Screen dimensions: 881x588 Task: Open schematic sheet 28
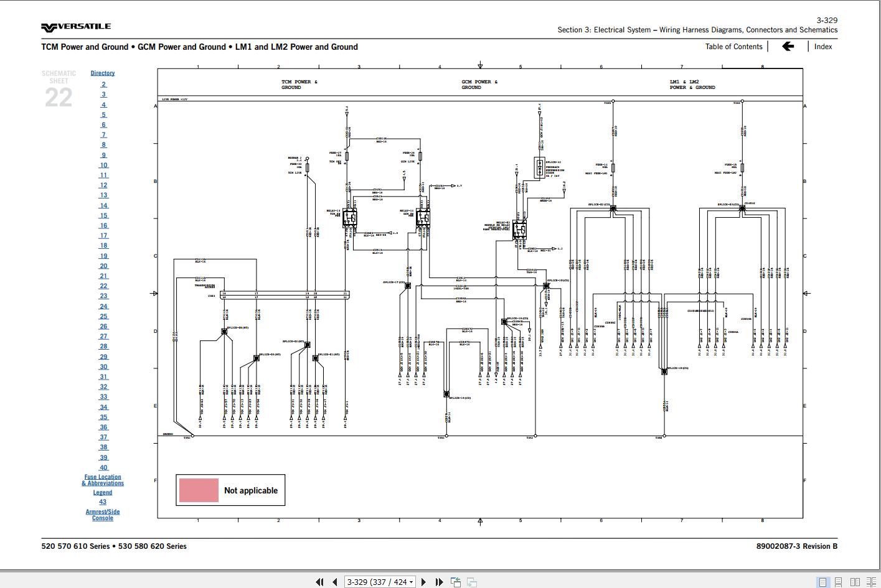(x=103, y=346)
